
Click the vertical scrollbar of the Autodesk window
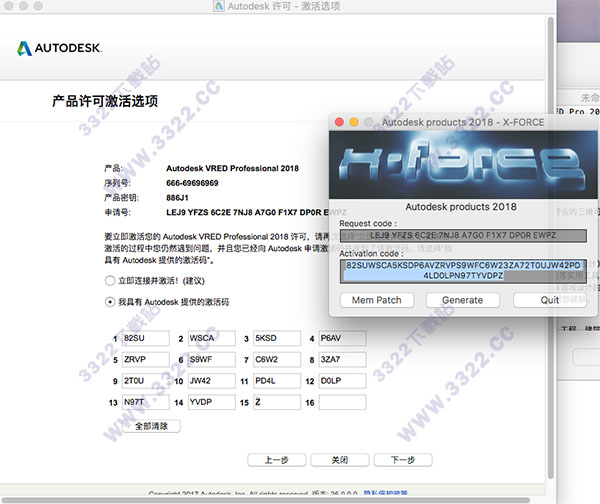click(x=551, y=248)
